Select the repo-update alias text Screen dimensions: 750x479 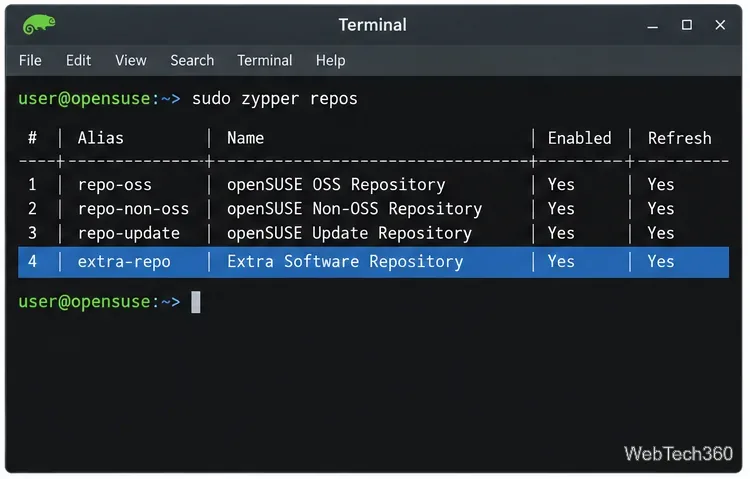coord(129,234)
